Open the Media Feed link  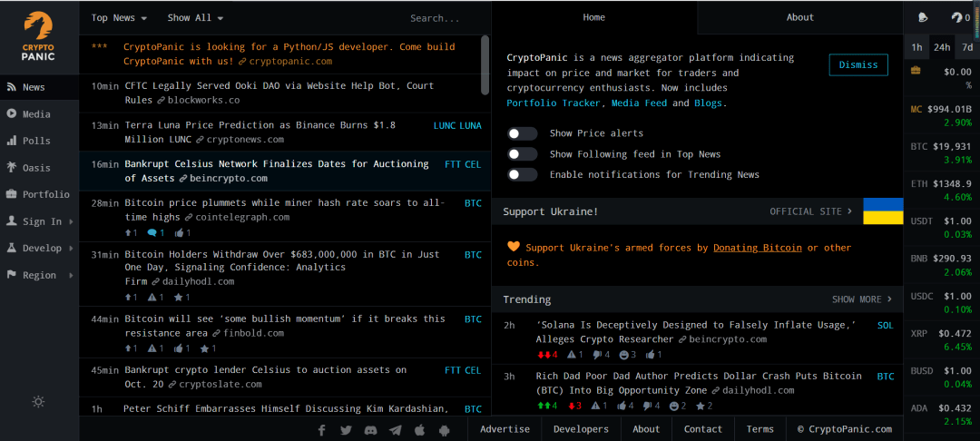tap(639, 103)
